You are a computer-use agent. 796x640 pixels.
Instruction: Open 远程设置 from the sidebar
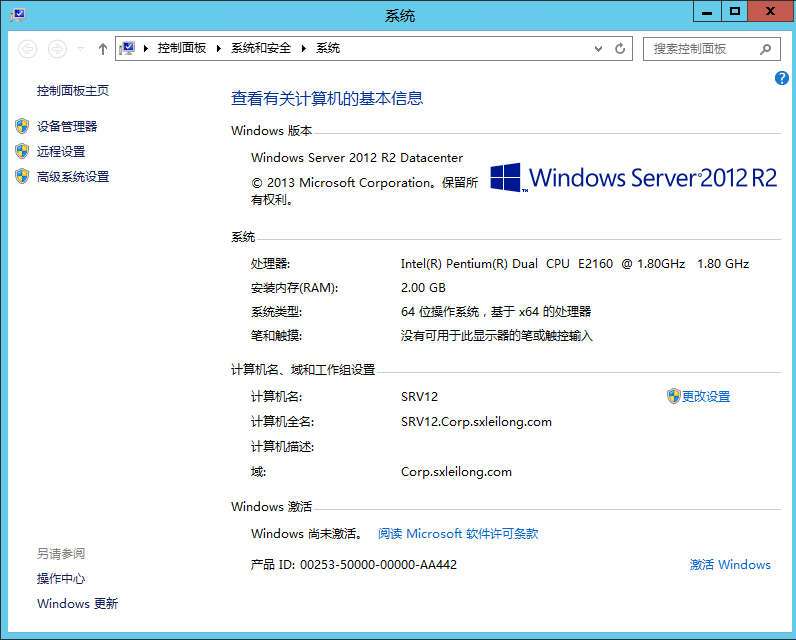[61, 151]
